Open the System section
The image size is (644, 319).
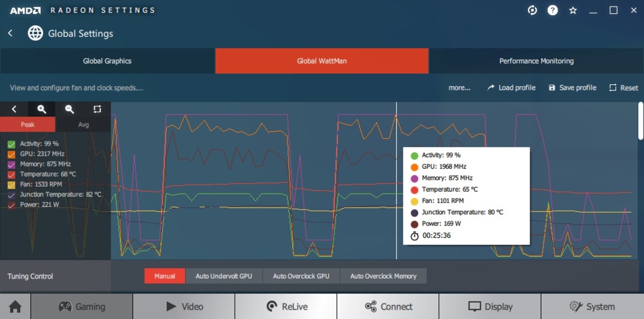coord(592,307)
